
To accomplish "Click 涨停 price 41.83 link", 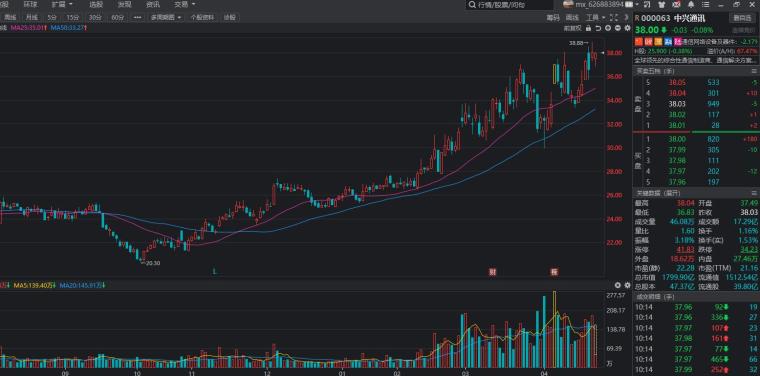I will [685, 249].
